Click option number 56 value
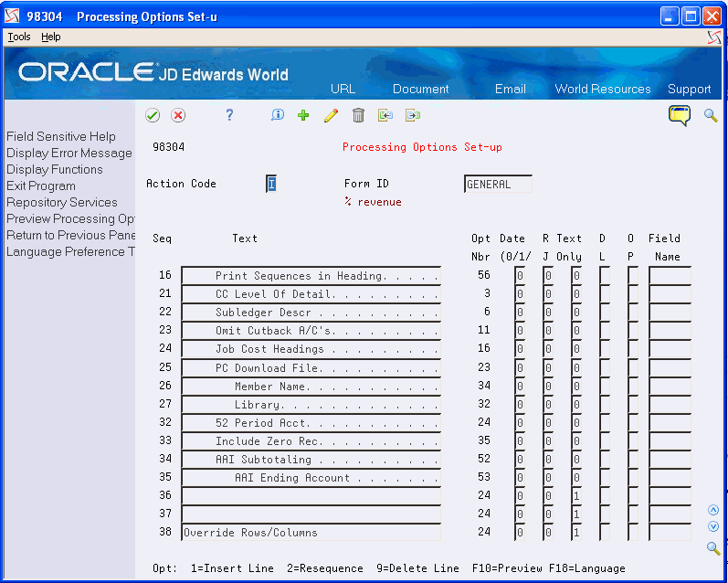Viewport: 728px width, 583px height. tap(484, 275)
